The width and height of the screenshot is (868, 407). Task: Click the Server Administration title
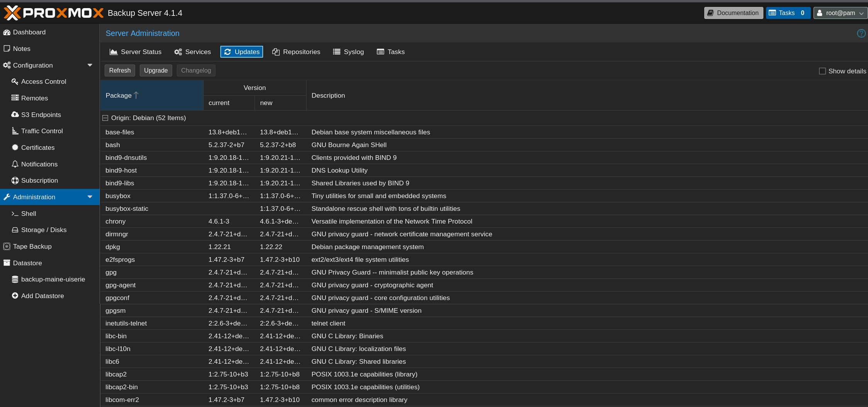tap(142, 33)
